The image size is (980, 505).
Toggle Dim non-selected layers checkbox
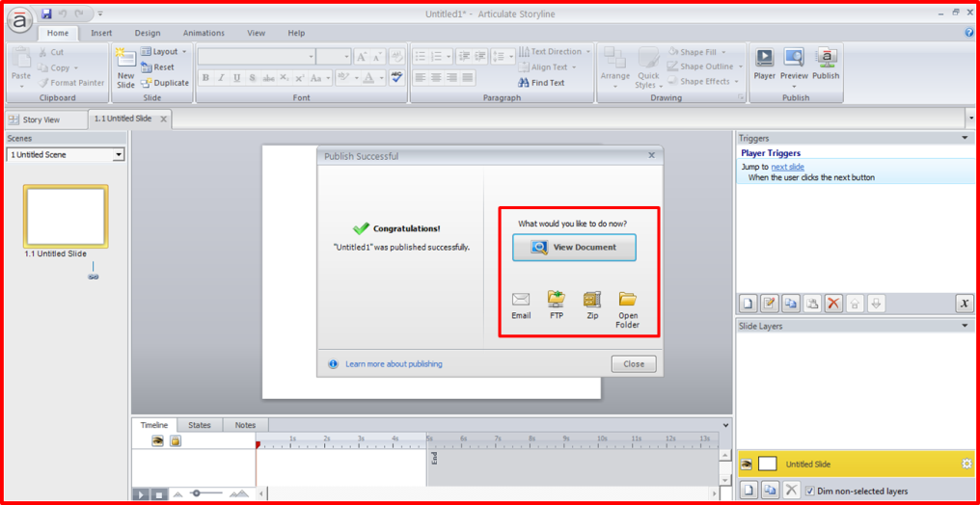[810, 491]
